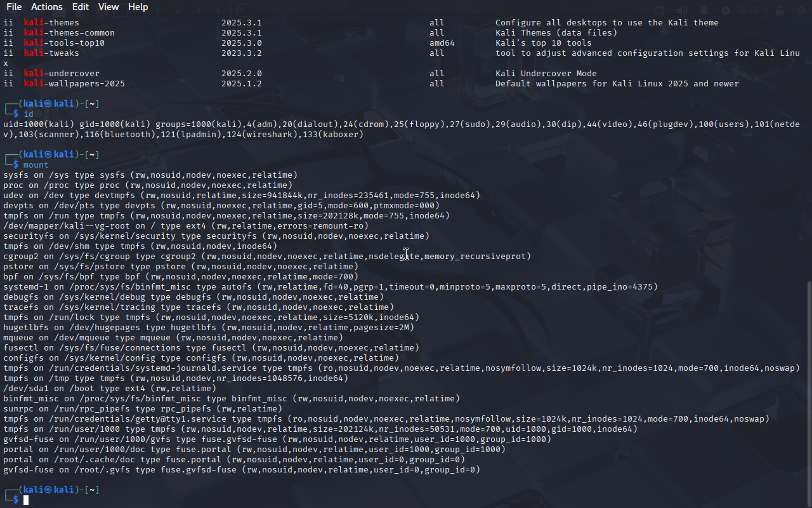Screen dimensions: 812x508
Task: Click the 'debugfs' mount line
Action: click(193, 297)
